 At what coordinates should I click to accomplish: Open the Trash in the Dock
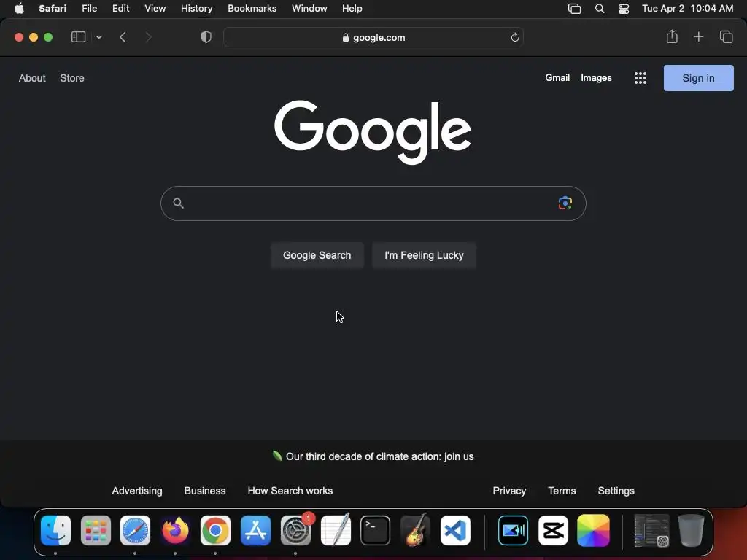click(692, 531)
